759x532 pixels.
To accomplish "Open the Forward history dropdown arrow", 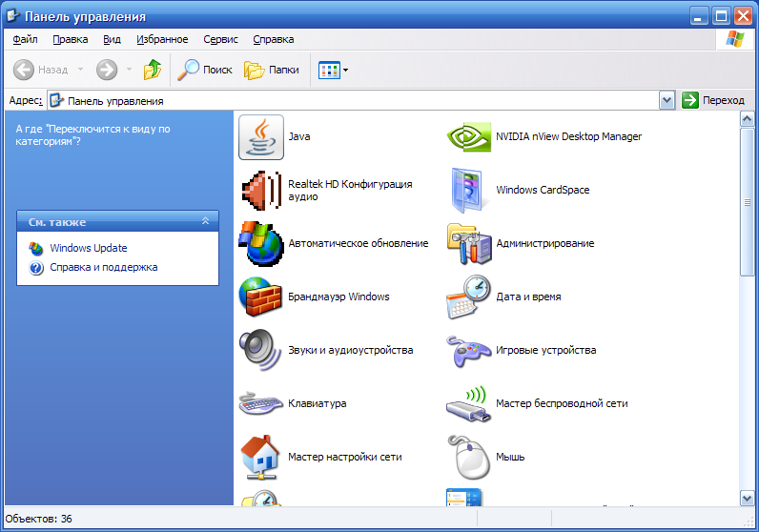I will (x=129, y=70).
